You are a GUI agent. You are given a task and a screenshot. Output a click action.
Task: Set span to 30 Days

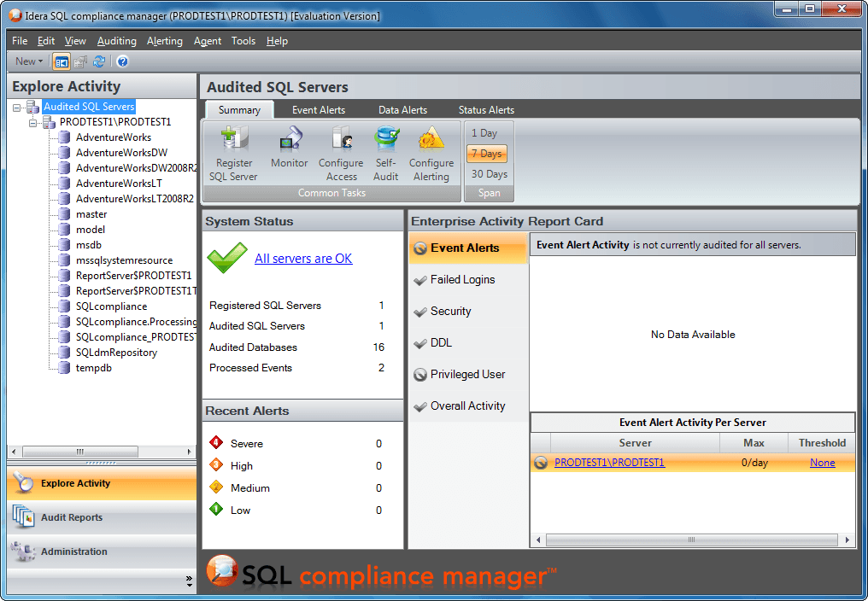490,174
